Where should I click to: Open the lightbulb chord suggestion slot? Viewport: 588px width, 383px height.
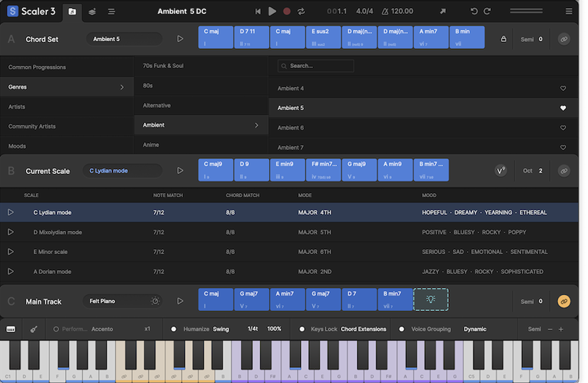pyautogui.click(x=431, y=299)
